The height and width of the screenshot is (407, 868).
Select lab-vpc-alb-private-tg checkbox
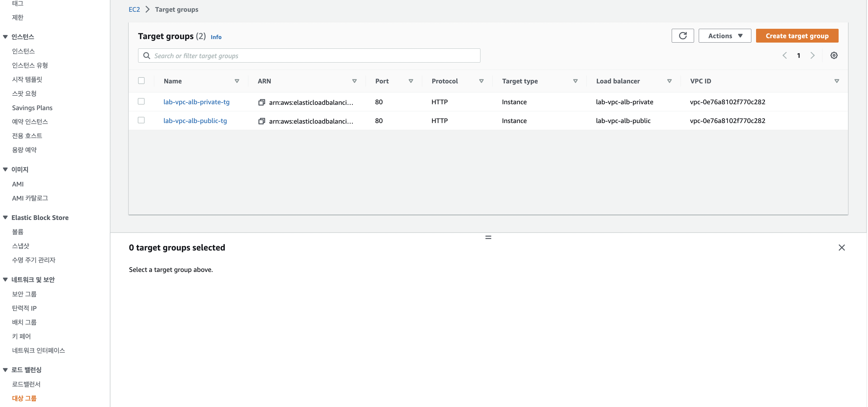141,102
